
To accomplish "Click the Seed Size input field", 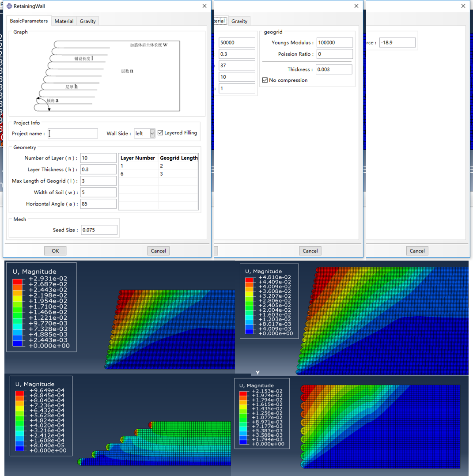I will (x=99, y=230).
